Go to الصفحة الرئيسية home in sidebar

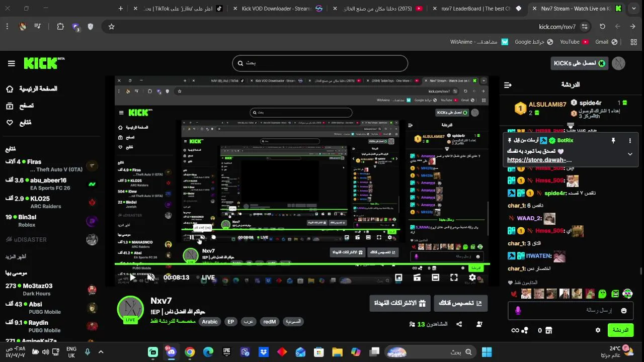(x=31, y=89)
